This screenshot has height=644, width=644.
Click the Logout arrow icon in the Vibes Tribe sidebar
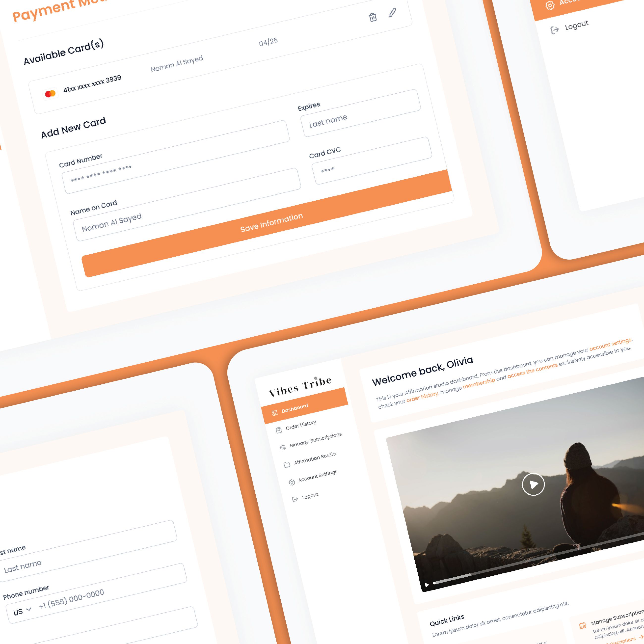pos(295,499)
